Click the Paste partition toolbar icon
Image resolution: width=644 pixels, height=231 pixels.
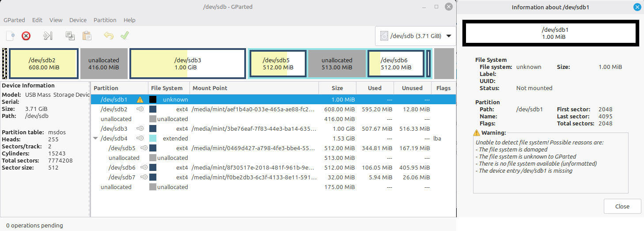point(87,36)
